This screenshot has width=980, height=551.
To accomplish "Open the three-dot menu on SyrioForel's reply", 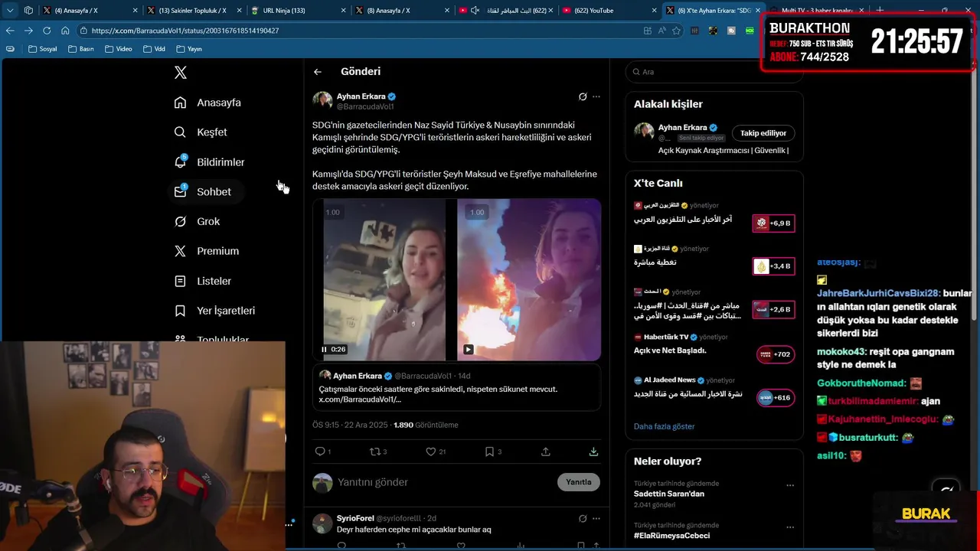I will (596, 518).
